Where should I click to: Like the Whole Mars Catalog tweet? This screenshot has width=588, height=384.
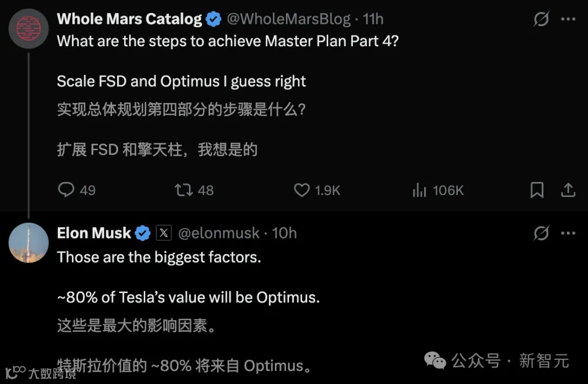(302, 190)
